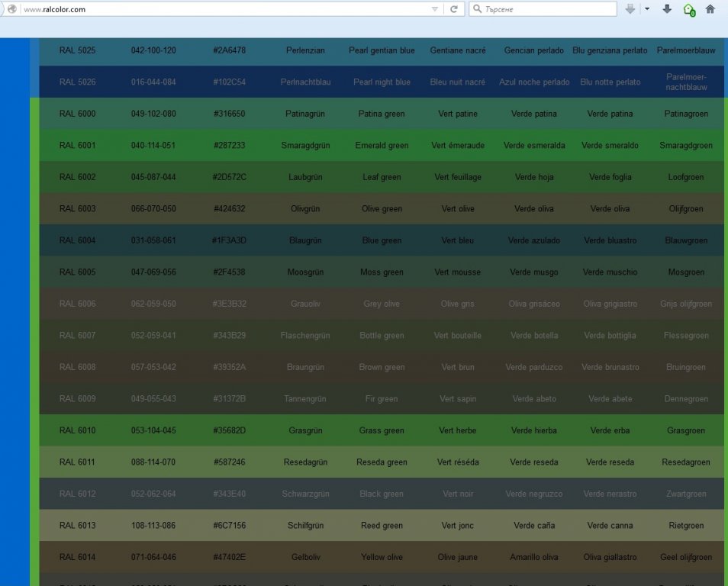Select the RAL 6001 Emerald green swatch row
The image size is (728, 586).
coord(382,146)
